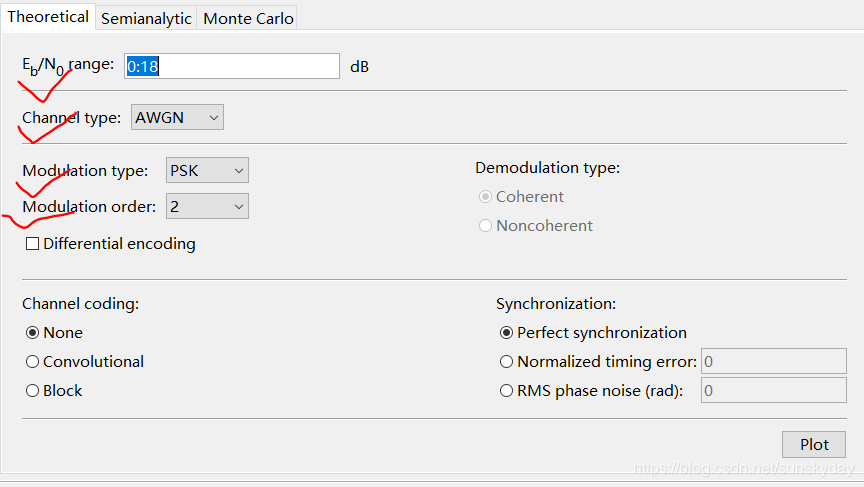This screenshot has width=864, height=487.
Task: Click the Modulation order label text
Action: 89,207
